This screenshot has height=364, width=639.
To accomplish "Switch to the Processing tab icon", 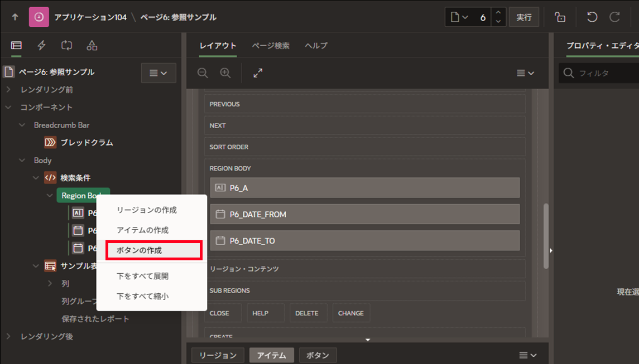I will click(67, 46).
